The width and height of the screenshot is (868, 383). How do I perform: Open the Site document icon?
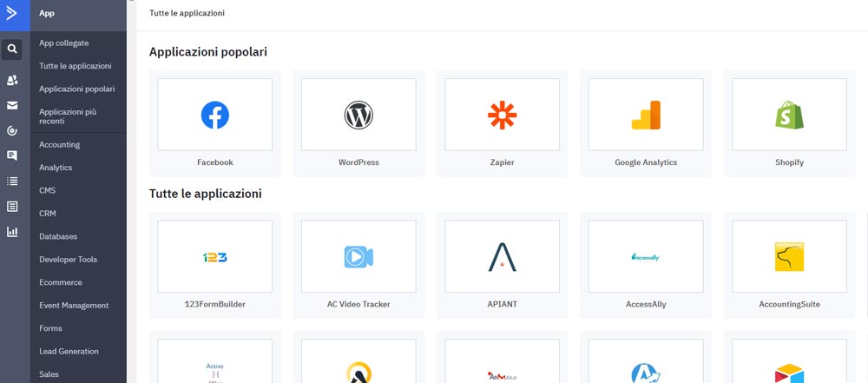pyautogui.click(x=12, y=206)
